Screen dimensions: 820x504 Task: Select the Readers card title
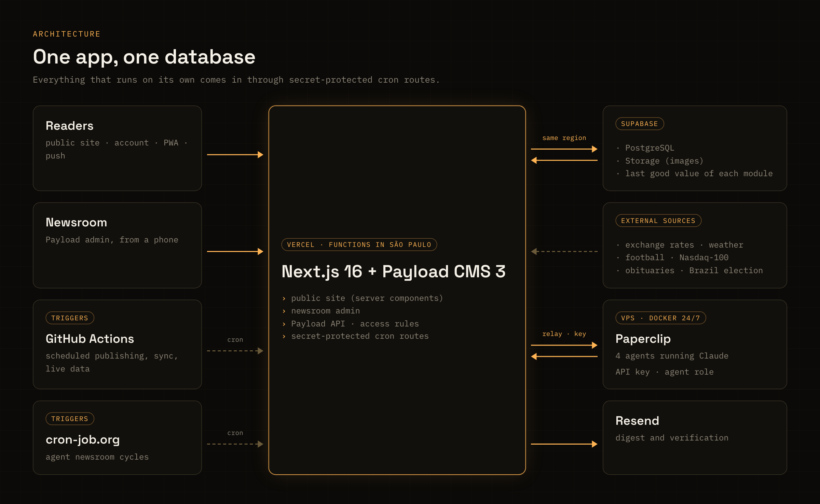(x=69, y=126)
